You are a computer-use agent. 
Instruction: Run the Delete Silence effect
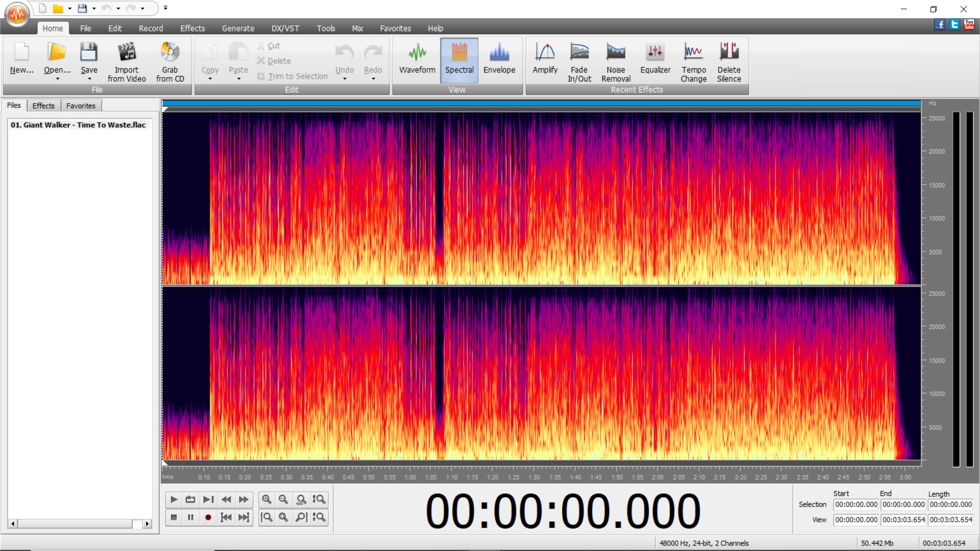[729, 61]
